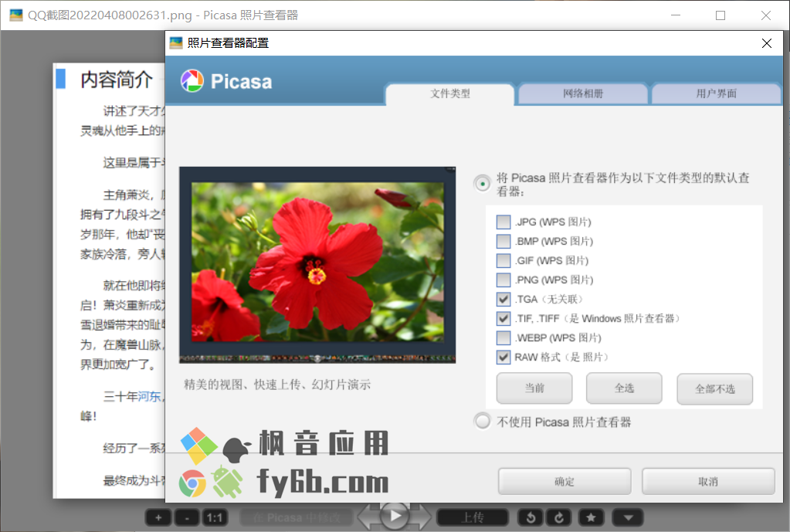
Task: Click the 照片查看器配置 dialog title icon
Action: coord(176,42)
